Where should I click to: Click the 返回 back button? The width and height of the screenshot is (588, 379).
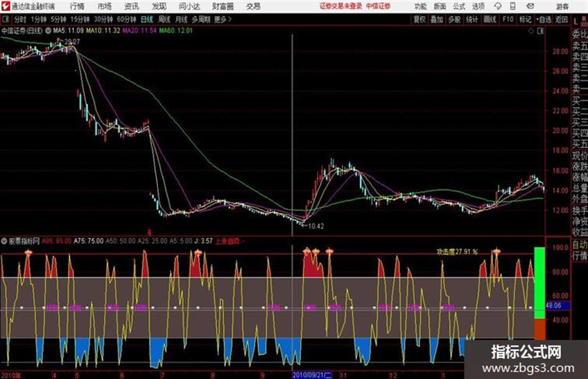tap(561, 19)
